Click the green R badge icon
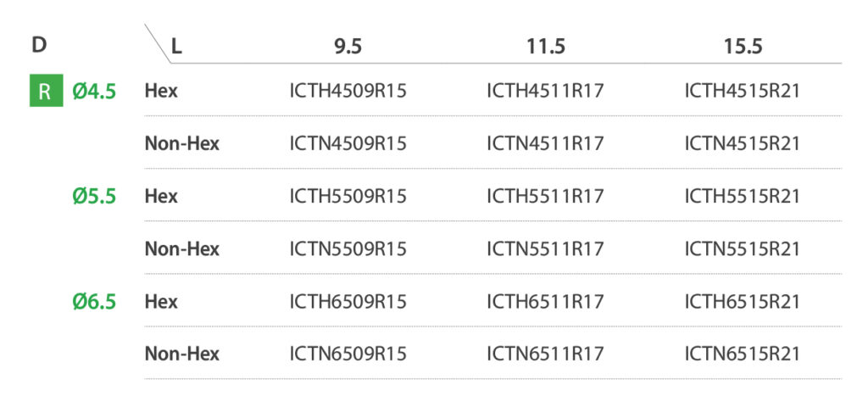Viewport: 868px width, 413px height. [45, 92]
